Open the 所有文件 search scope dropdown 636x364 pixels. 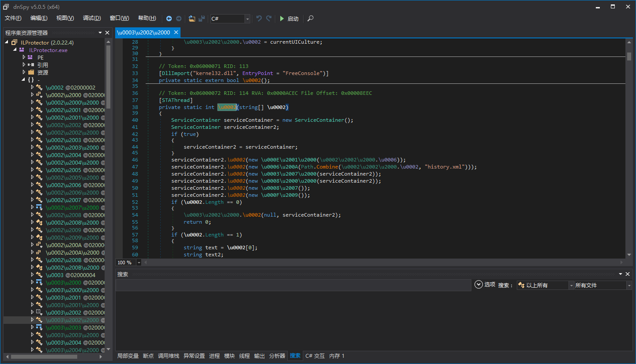629,285
